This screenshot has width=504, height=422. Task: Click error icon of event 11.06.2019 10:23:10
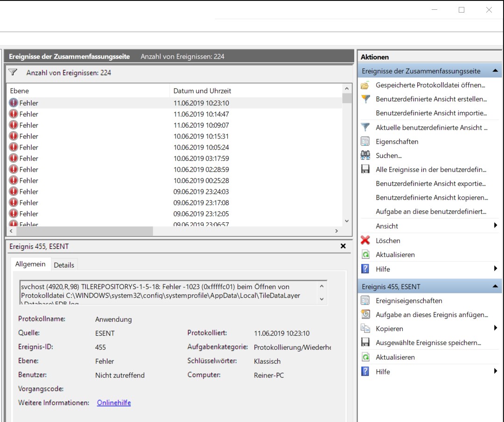(x=14, y=103)
